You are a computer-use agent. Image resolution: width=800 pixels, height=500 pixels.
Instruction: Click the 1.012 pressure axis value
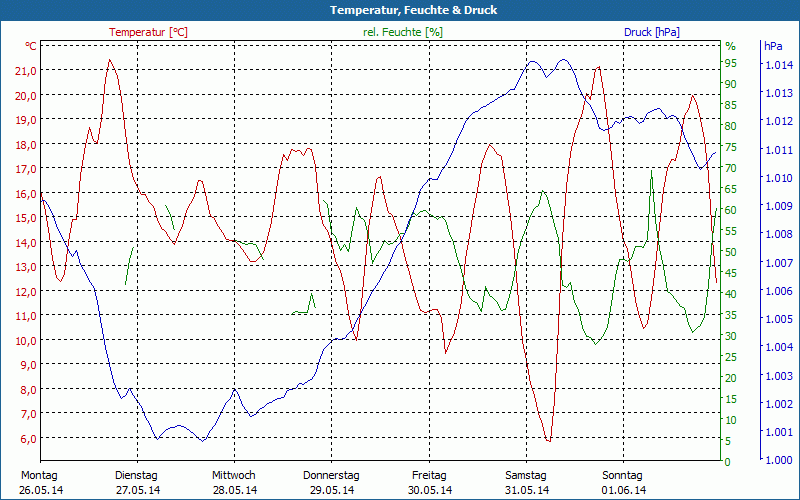coord(779,121)
